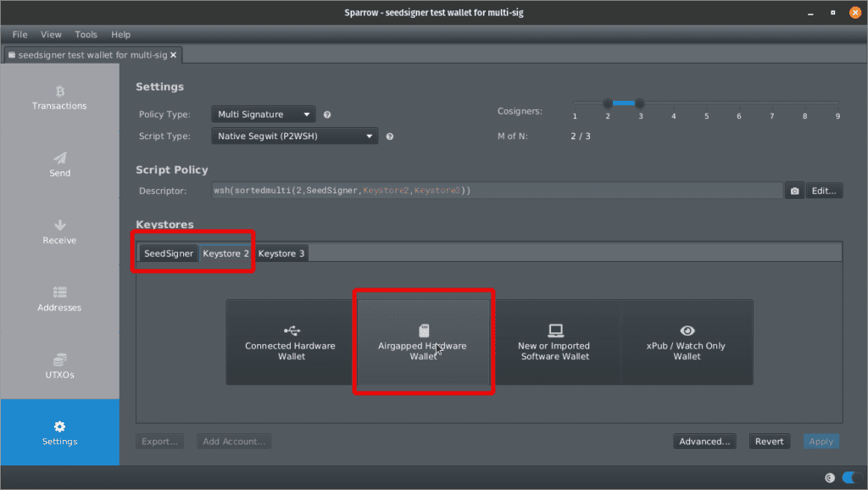This screenshot has width=868, height=490.
Task: Minimize the Sparrow window
Action: [x=810, y=13]
